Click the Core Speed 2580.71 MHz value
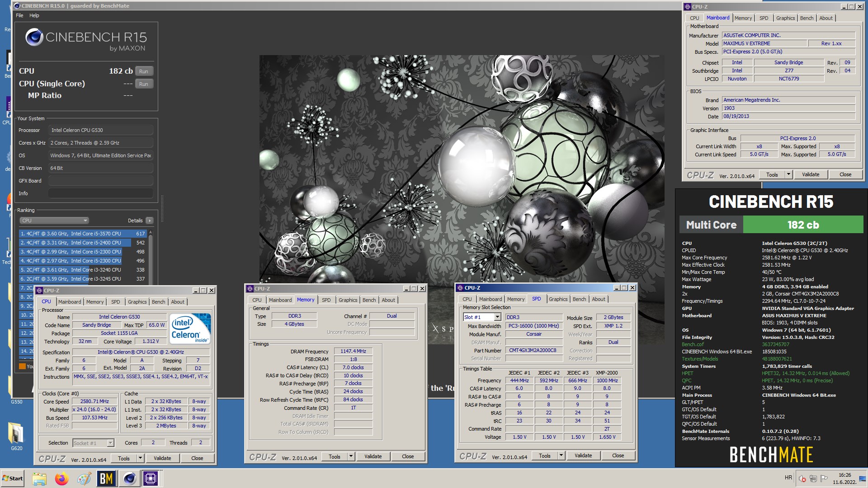Viewport: 868px width, 488px height. click(x=94, y=401)
